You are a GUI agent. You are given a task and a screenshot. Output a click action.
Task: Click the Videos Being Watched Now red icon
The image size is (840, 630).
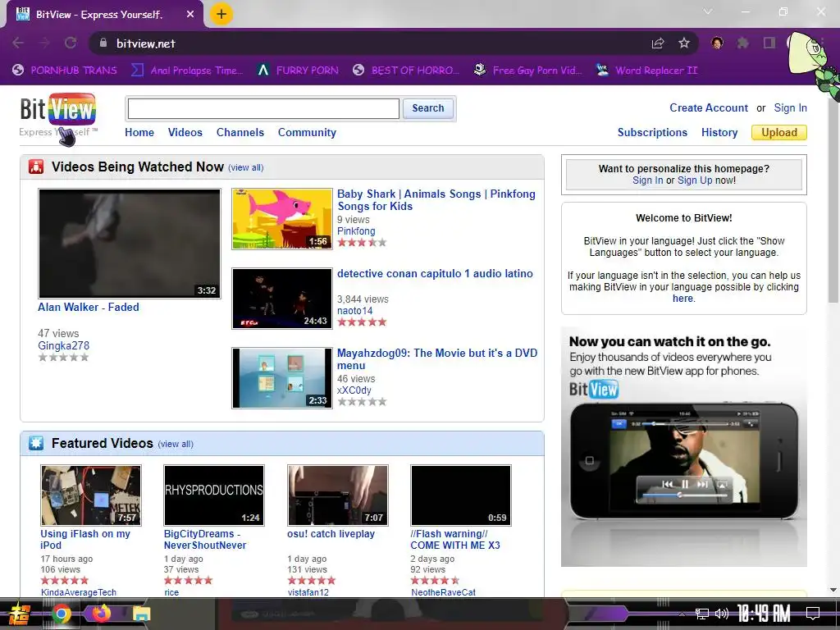point(36,167)
